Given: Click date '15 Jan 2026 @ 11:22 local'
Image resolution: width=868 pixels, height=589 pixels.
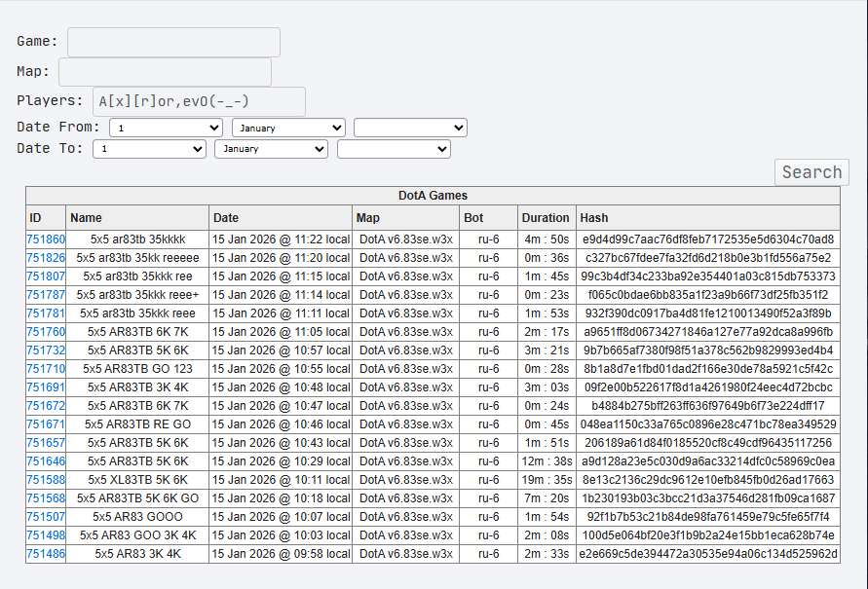Looking at the screenshot, I should point(281,239).
